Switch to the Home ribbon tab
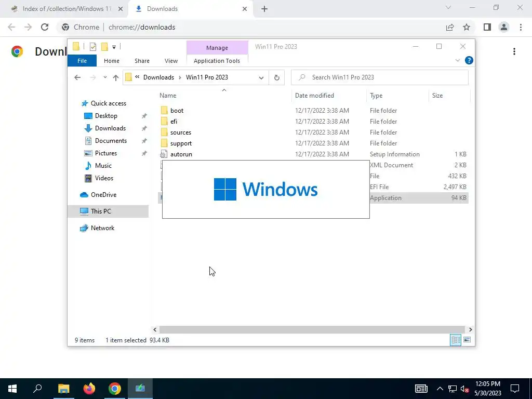 coord(112,61)
